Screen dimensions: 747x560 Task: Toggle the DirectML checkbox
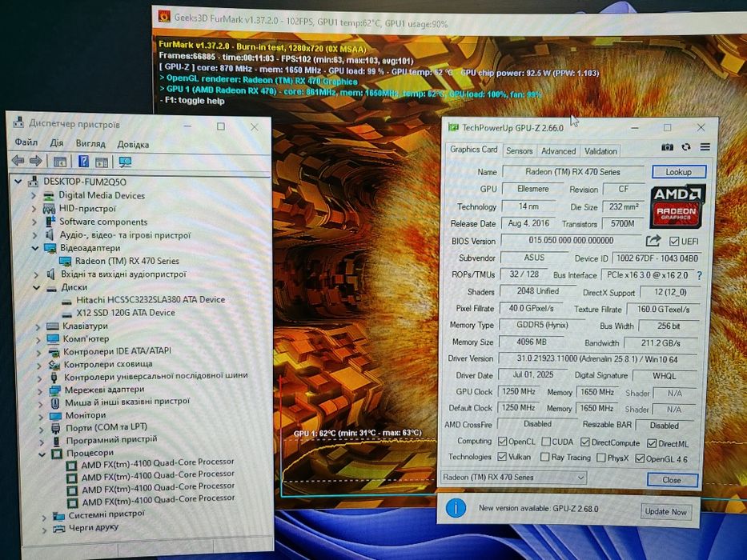point(652,443)
